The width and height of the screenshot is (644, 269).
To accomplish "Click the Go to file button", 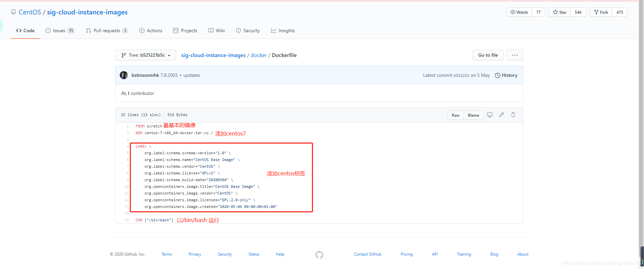I will pos(488,55).
